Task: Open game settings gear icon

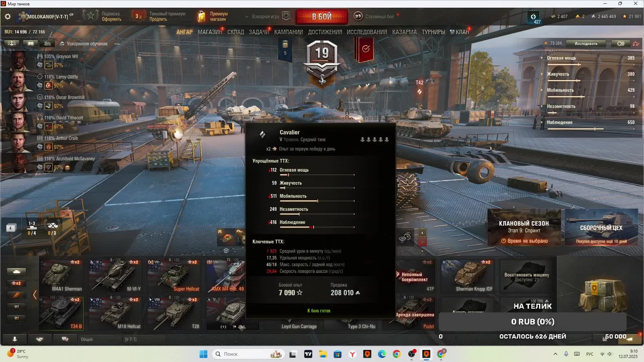Action: [x=8, y=16]
